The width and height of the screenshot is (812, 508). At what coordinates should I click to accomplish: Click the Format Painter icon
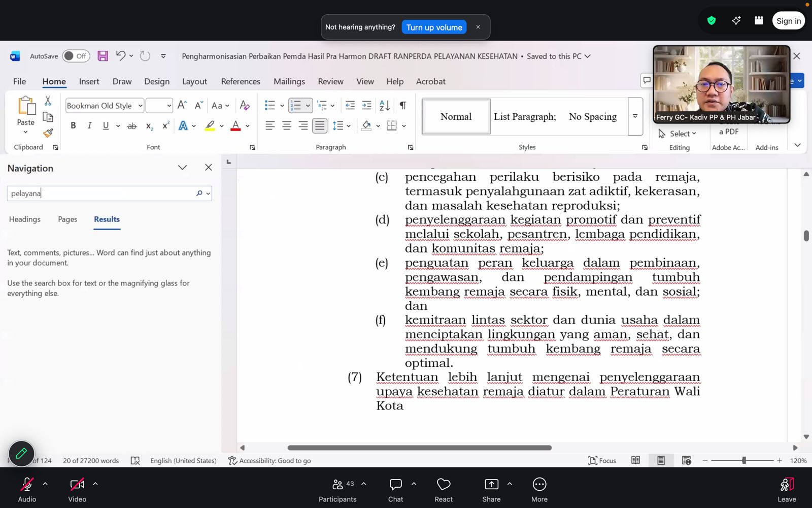tap(48, 133)
